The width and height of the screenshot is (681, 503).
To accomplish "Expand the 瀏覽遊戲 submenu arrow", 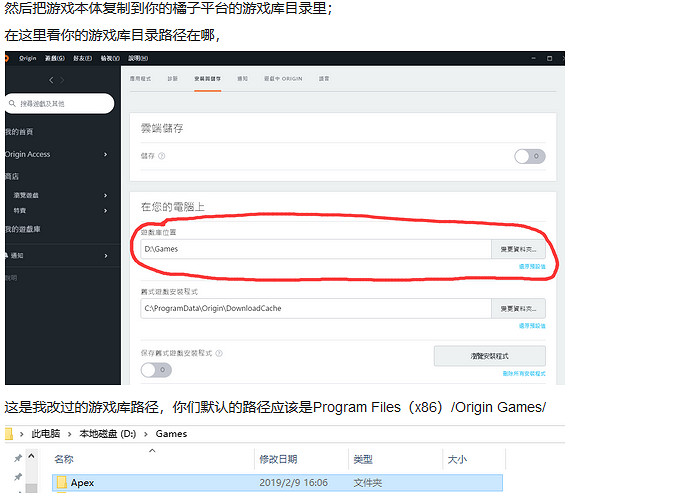I will [x=106, y=195].
